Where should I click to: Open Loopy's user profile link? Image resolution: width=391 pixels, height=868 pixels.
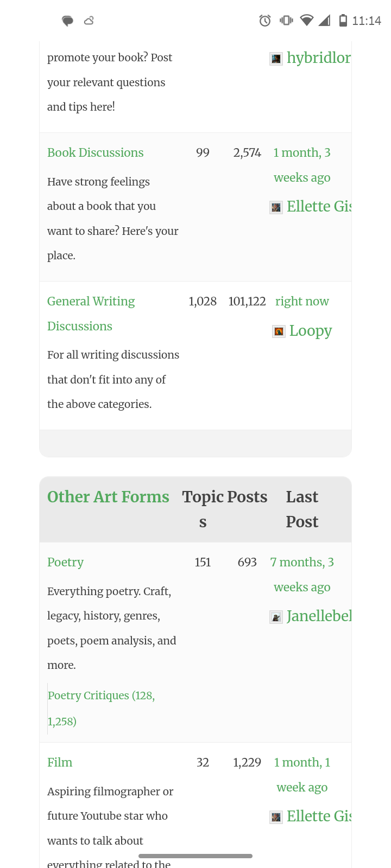(310, 330)
